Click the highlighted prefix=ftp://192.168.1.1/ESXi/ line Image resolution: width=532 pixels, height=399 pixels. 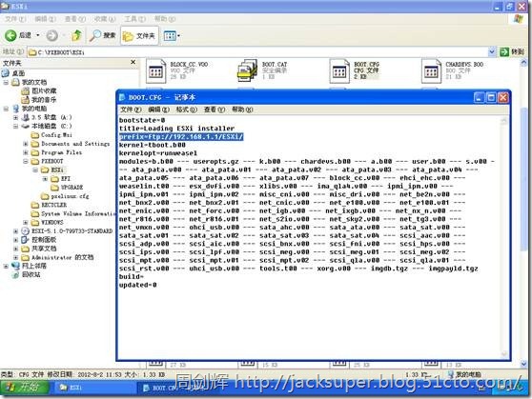click(181, 136)
